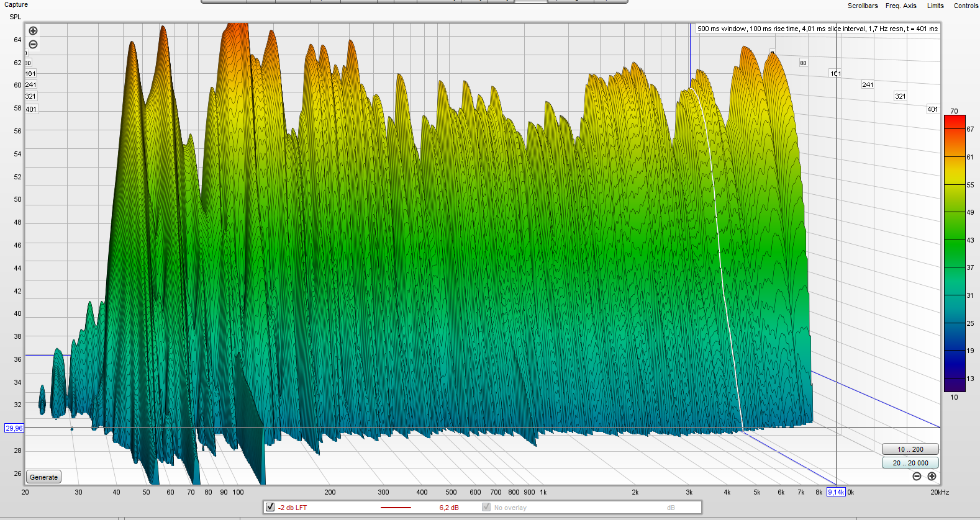Screen dimensions: 980x520
Task: Expand the Controls panel
Action: click(x=966, y=6)
